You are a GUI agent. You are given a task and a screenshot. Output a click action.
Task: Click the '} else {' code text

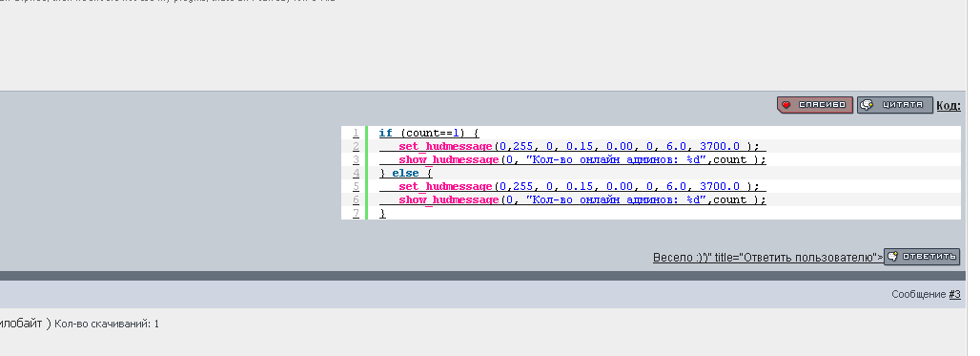(x=405, y=174)
